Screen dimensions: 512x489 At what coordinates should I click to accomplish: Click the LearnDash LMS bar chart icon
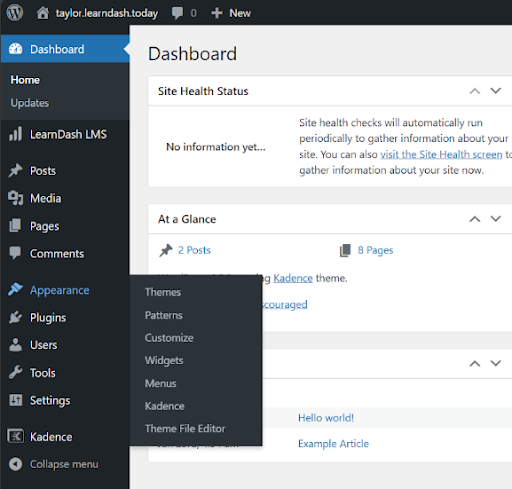pyautogui.click(x=15, y=134)
